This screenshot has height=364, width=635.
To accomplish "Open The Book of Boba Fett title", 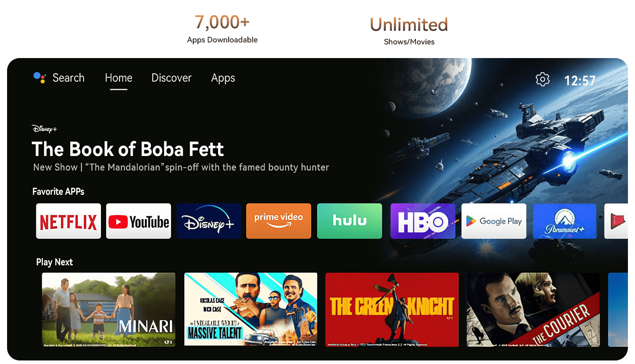I will point(128,149).
